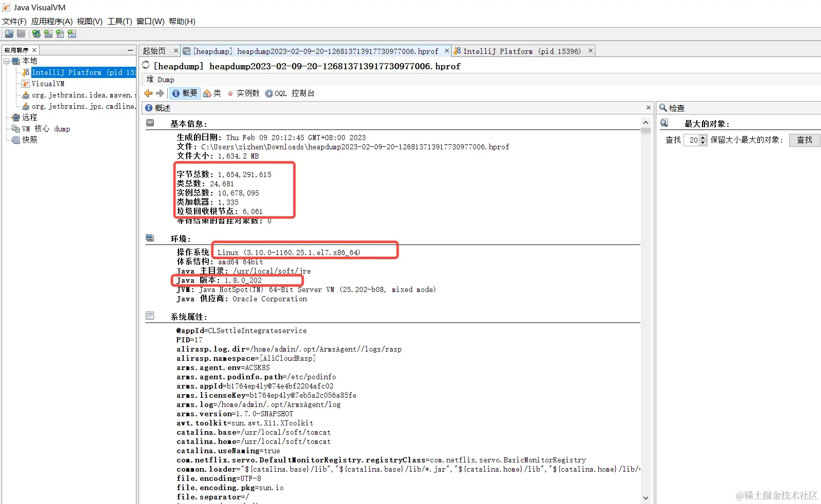Open the 文件(F) menu

coord(14,22)
